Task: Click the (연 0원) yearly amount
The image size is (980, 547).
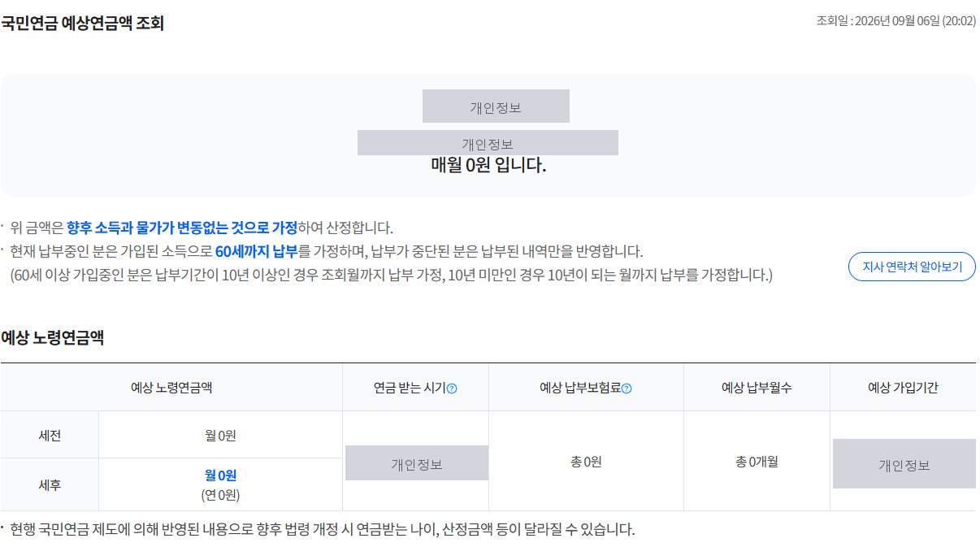Action: [x=220, y=494]
